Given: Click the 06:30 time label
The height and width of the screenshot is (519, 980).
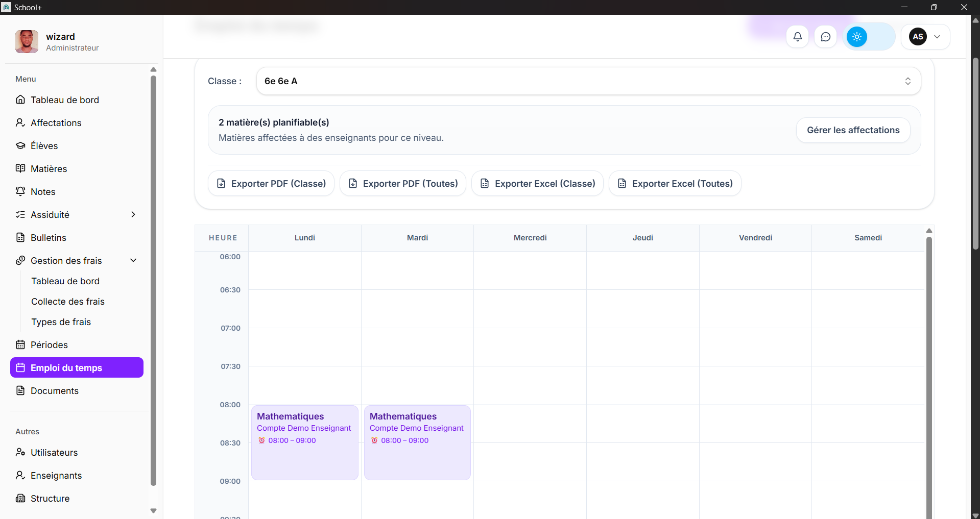Looking at the screenshot, I should pyautogui.click(x=230, y=290).
